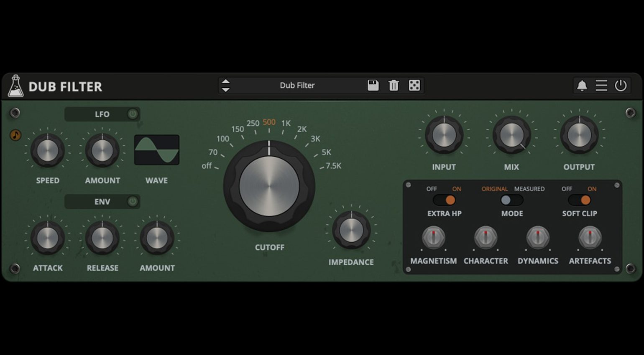Image resolution: width=644 pixels, height=355 pixels.
Task: Switch the EXTRA HP toggle
Action: (444, 200)
